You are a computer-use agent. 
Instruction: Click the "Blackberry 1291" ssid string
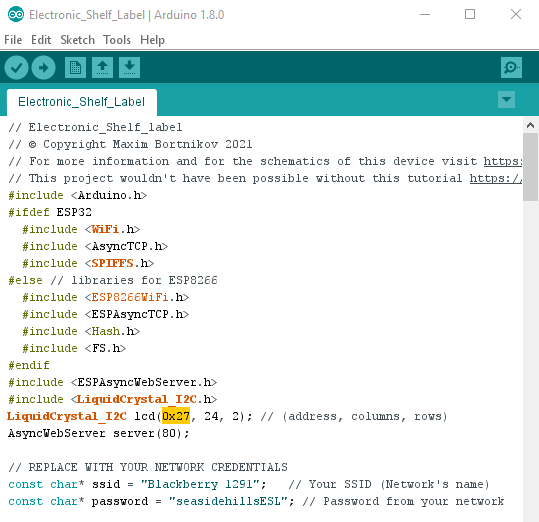(200, 485)
